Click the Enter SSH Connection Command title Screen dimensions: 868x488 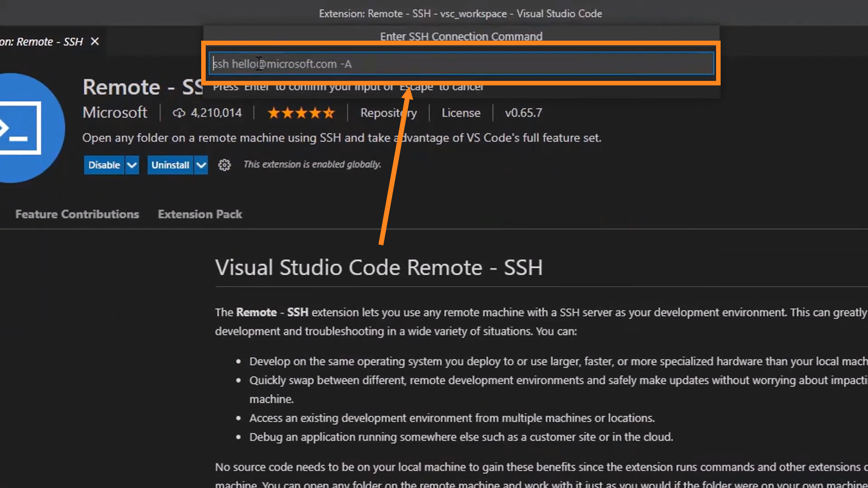pos(461,37)
